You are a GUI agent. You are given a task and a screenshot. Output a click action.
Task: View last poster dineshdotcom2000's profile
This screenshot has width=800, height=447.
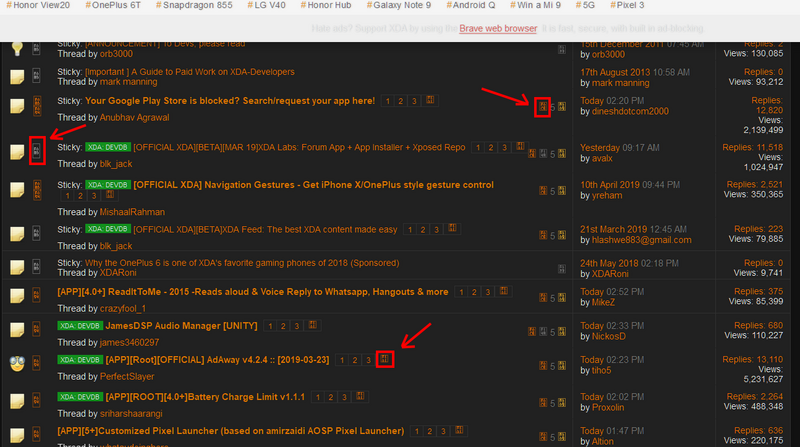pyautogui.click(x=630, y=111)
